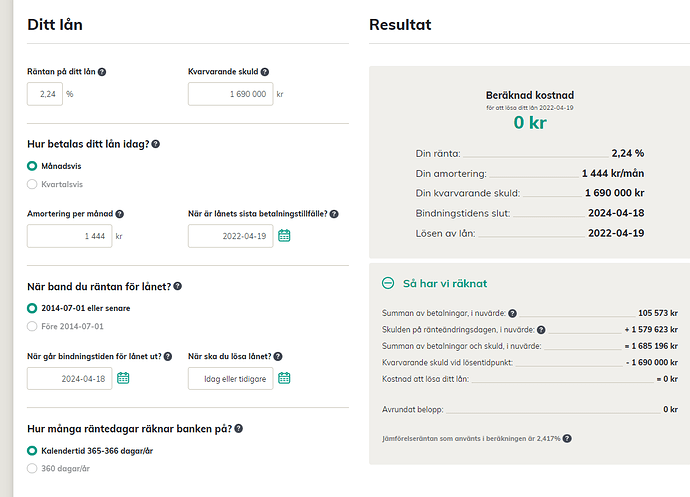Viewport: 690px width, 497px height.
Task: Show help for Skulden på ränteändringsdagen
Action: pos(541,330)
